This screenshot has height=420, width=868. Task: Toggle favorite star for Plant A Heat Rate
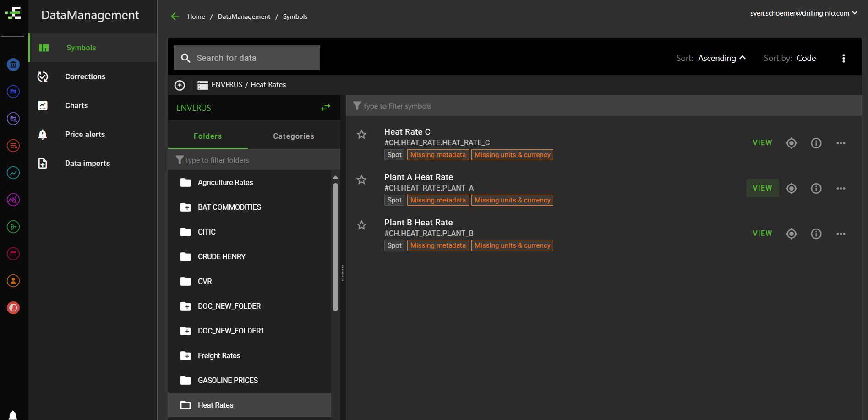click(362, 180)
